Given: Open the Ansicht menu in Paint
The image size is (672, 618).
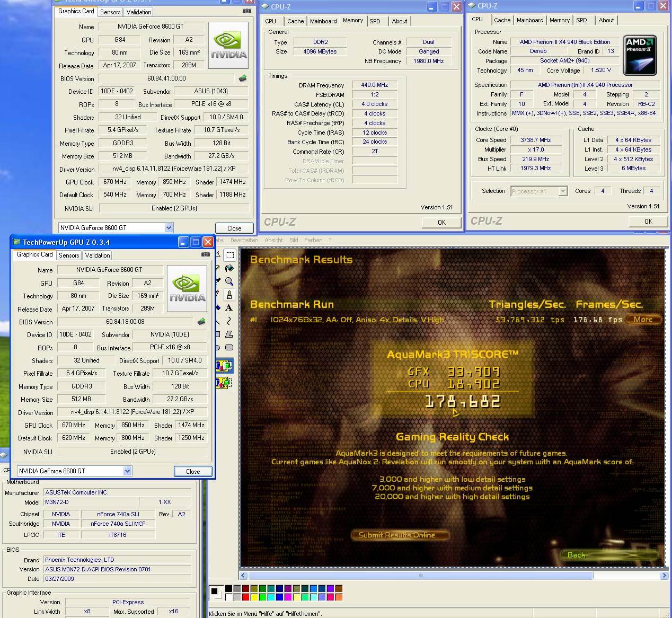Looking at the screenshot, I should [274, 240].
